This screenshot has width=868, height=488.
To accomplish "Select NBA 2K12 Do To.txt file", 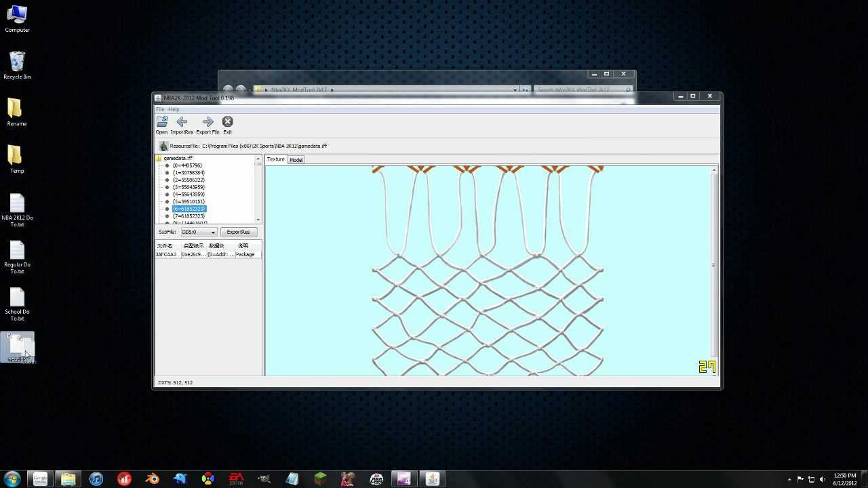I will click(x=17, y=210).
